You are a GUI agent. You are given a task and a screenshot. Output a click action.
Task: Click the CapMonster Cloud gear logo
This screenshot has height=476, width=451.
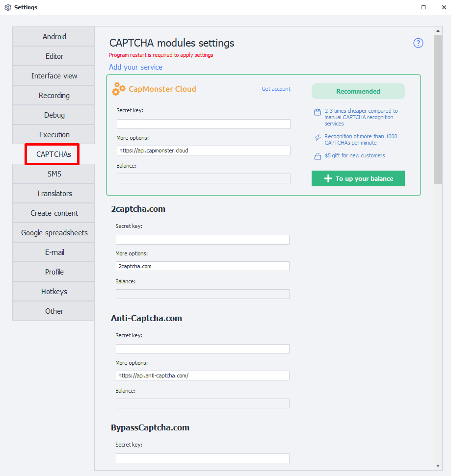[x=118, y=89]
